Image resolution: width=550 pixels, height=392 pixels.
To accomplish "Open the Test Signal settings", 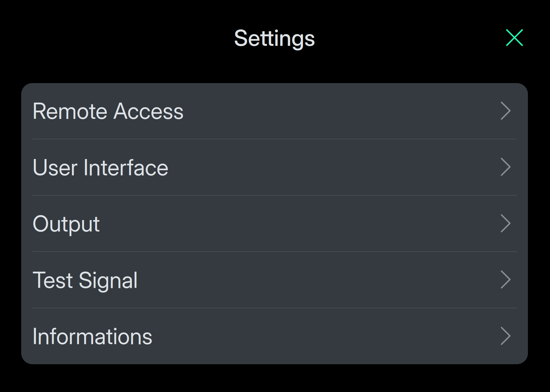I will pos(274,280).
